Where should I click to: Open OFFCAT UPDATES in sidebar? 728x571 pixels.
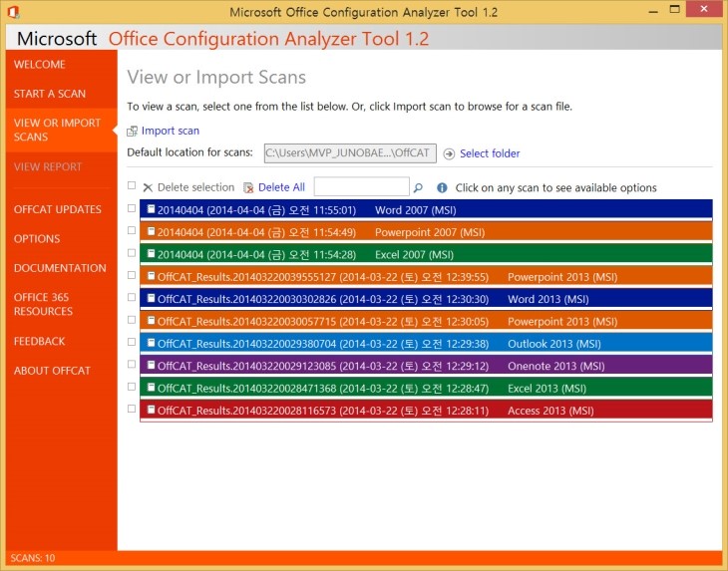pos(58,209)
